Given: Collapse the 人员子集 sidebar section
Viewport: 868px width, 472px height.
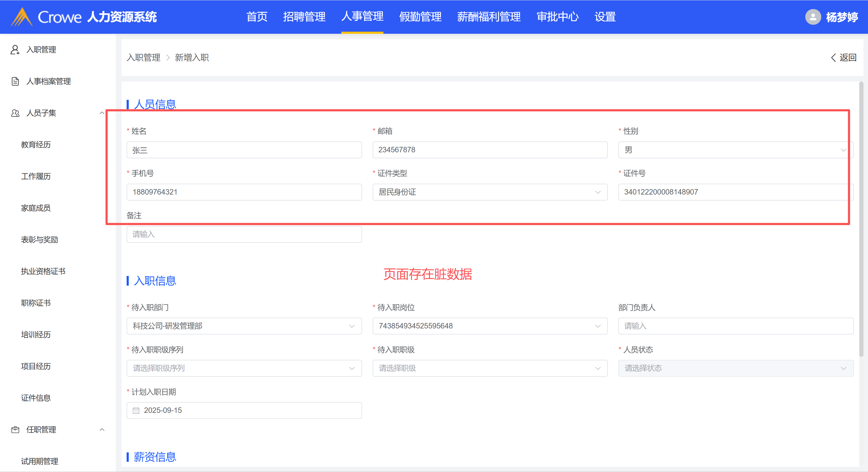Looking at the screenshot, I should [102, 113].
